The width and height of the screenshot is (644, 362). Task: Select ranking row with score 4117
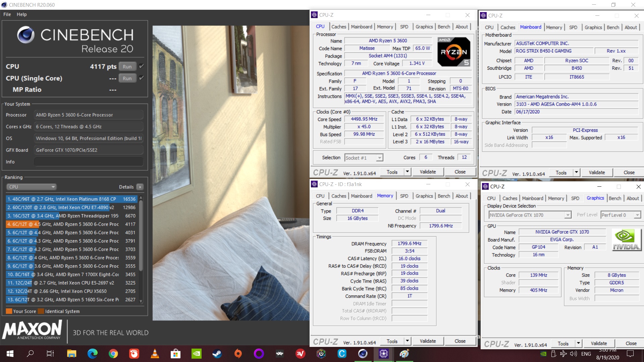pyautogui.click(x=71, y=224)
